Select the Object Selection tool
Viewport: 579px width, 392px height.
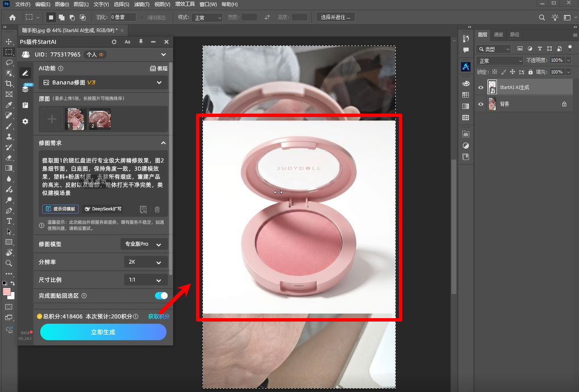[9, 73]
